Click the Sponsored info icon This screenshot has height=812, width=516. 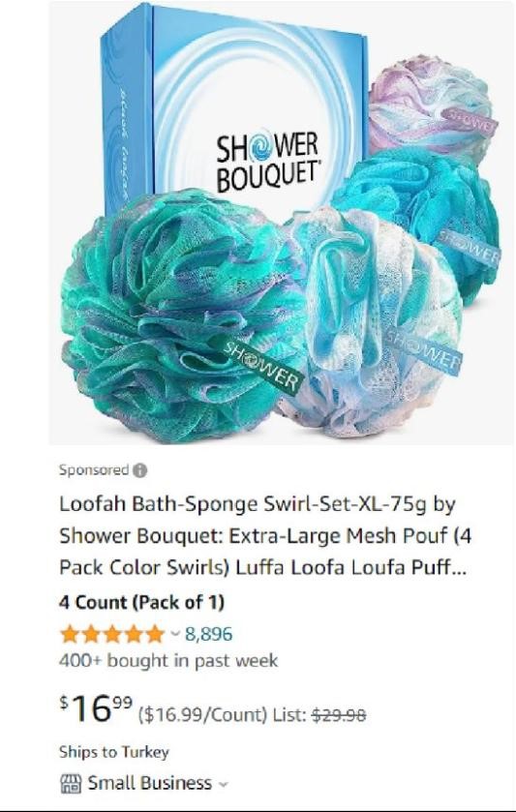pyautogui.click(x=139, y=470)
